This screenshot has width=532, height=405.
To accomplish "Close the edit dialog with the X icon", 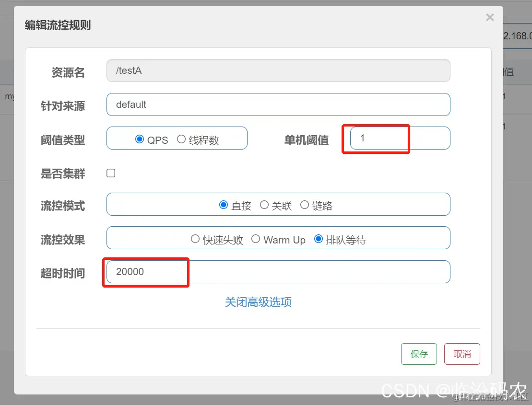I will 490,17.
